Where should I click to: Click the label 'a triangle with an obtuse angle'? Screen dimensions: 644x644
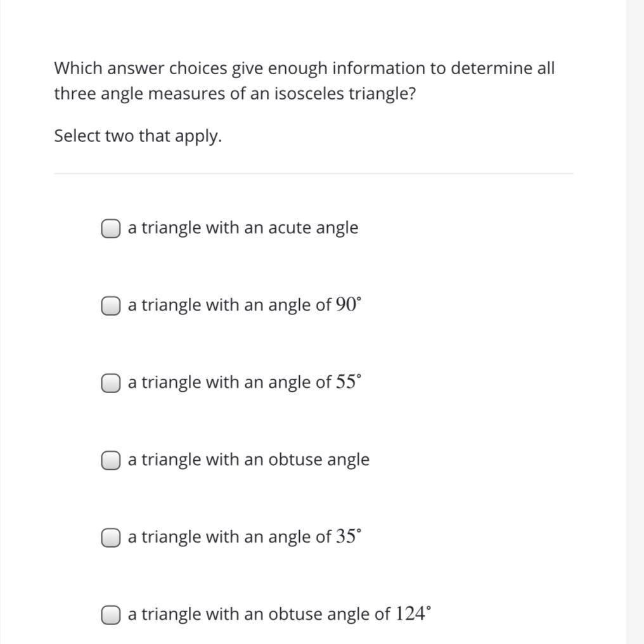pos(248,460)
